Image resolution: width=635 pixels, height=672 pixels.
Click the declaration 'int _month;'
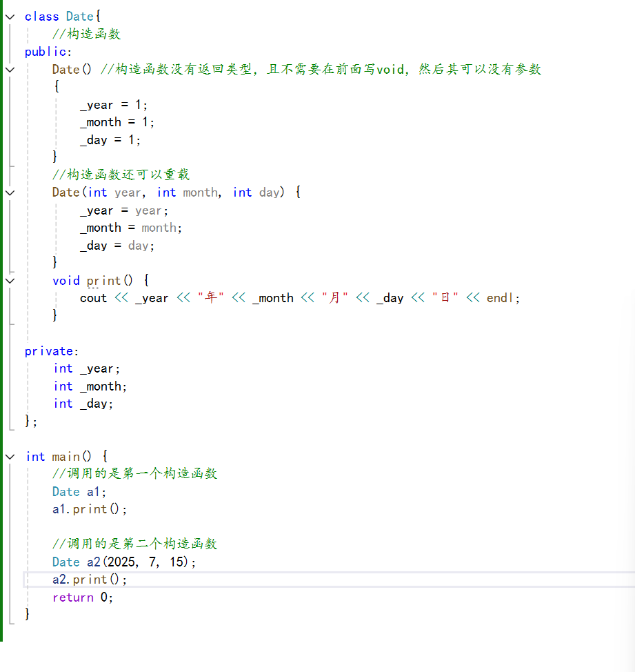90,386
